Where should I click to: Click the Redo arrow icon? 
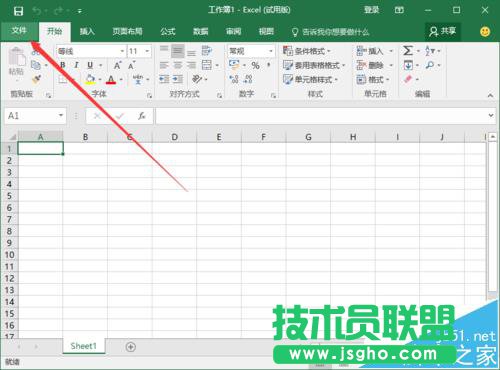click(58, 11)
